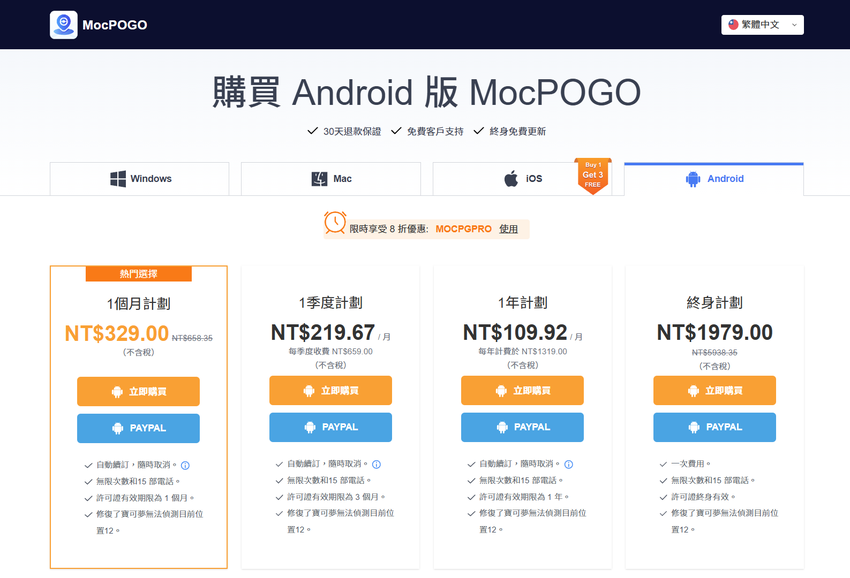Pay with PAYPAL for 1季度計劃

(x=331, y=427)
